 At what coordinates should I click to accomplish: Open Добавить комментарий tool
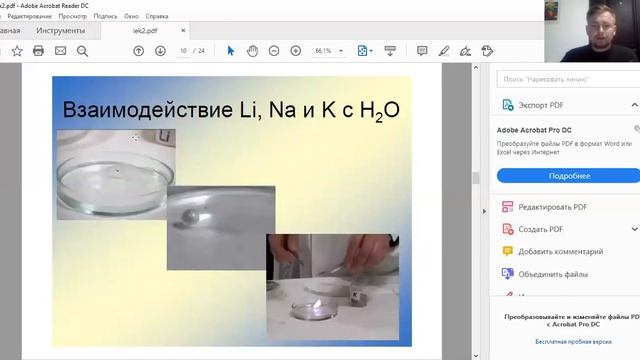pos(561,251)
